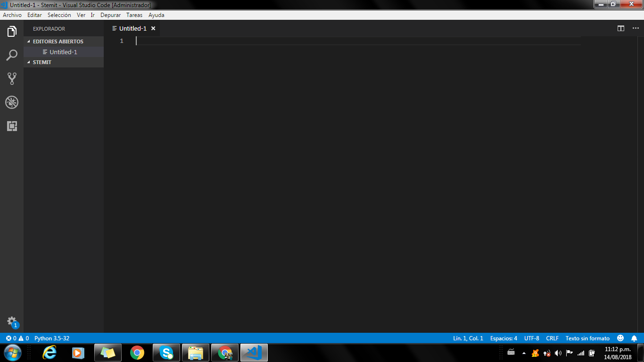644x362 pixels.
Task: Click the Visual Studio Code title bar icon
Action: coord(4,5)
